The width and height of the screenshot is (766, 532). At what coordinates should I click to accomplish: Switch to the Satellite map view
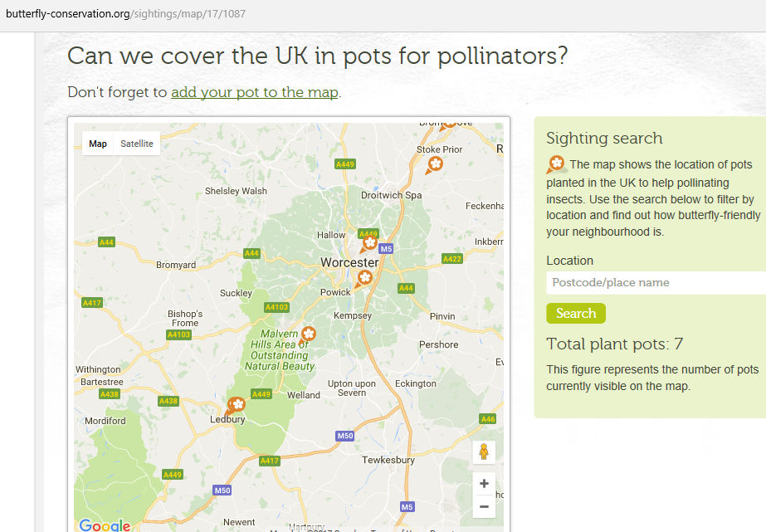[137, 144]
